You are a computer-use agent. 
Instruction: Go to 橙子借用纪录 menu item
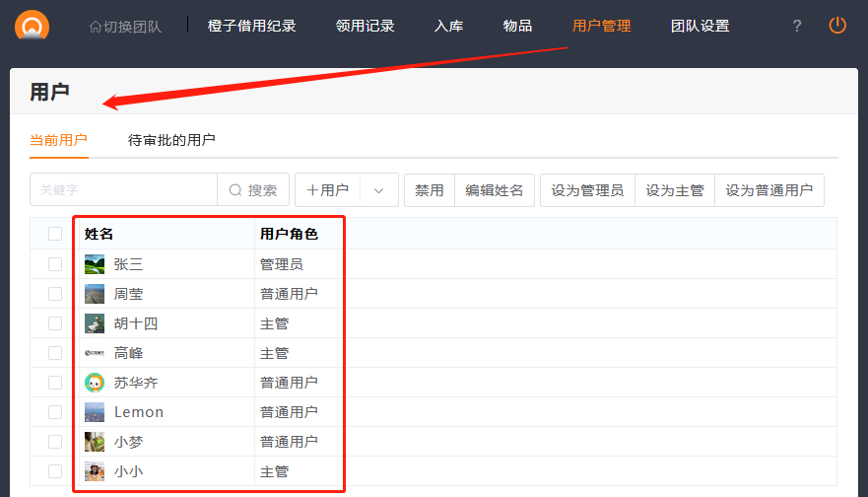pyautogui.click(x=251, y=27)
